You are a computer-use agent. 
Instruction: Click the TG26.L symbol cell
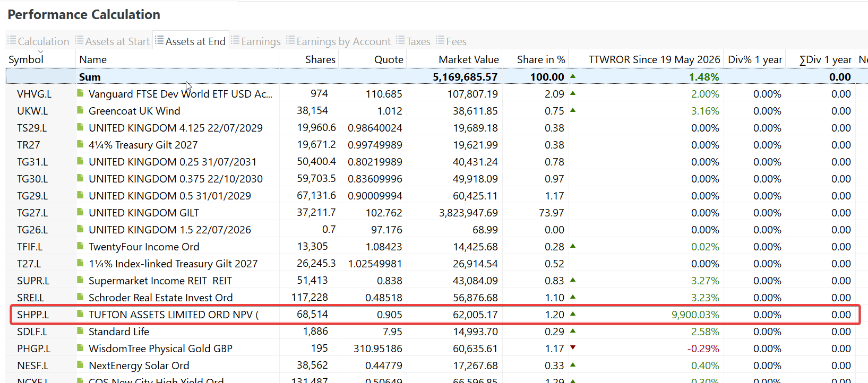(x=32, y=230)
